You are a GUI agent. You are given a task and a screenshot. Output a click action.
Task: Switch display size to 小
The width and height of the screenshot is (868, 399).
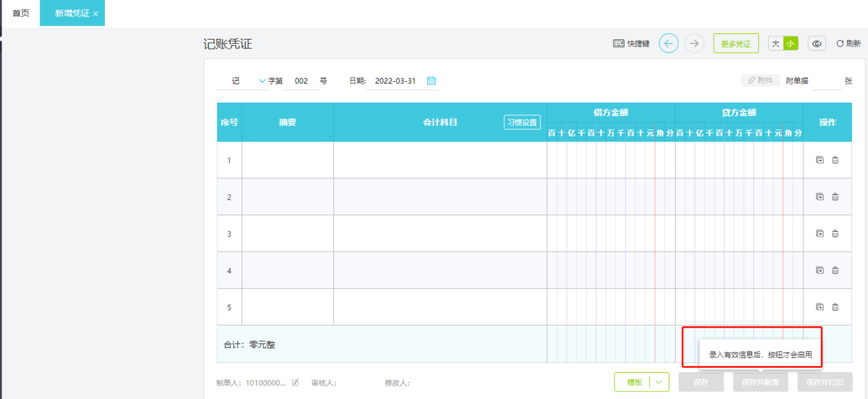point(790,44)
